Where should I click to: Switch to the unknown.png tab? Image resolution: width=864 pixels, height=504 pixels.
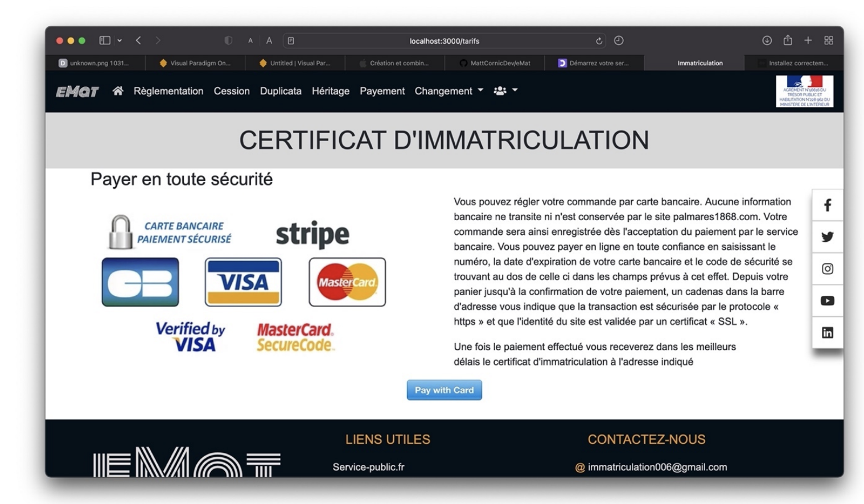95,63
